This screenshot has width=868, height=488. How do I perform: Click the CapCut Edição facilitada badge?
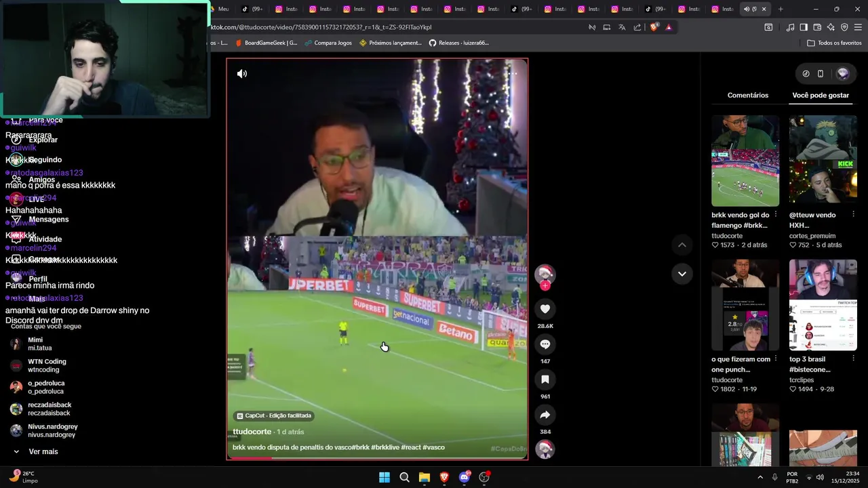(x=274, y=415)
